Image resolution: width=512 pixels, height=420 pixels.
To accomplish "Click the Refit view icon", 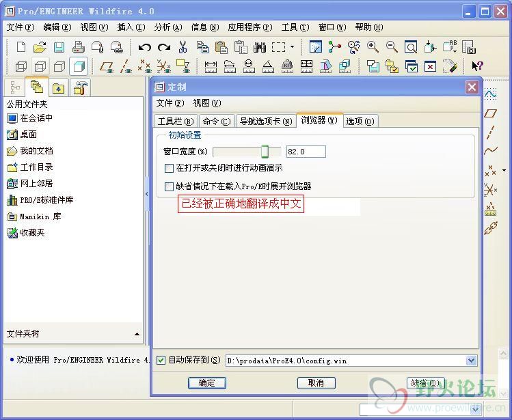I will click(410, 47).
